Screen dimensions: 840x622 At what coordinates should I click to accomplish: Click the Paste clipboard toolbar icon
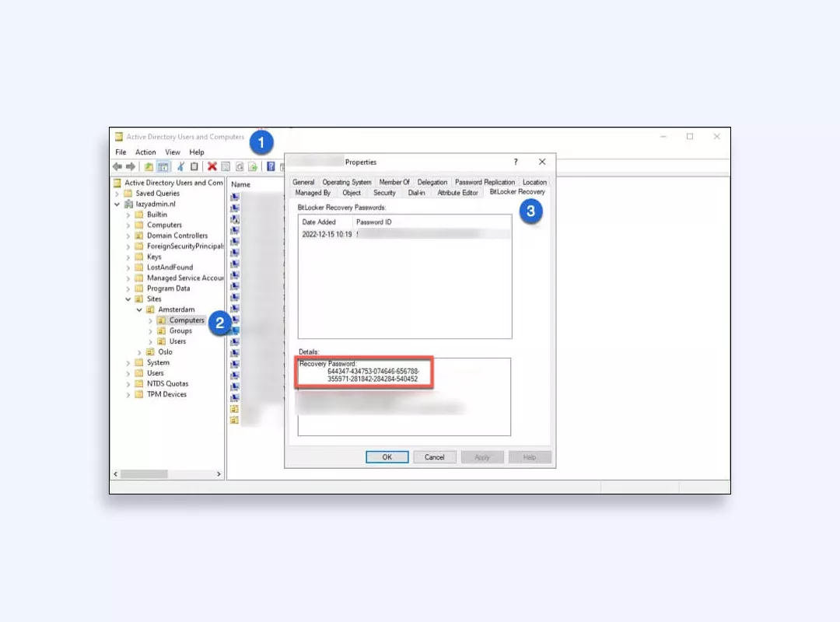(x=194, y=166)
